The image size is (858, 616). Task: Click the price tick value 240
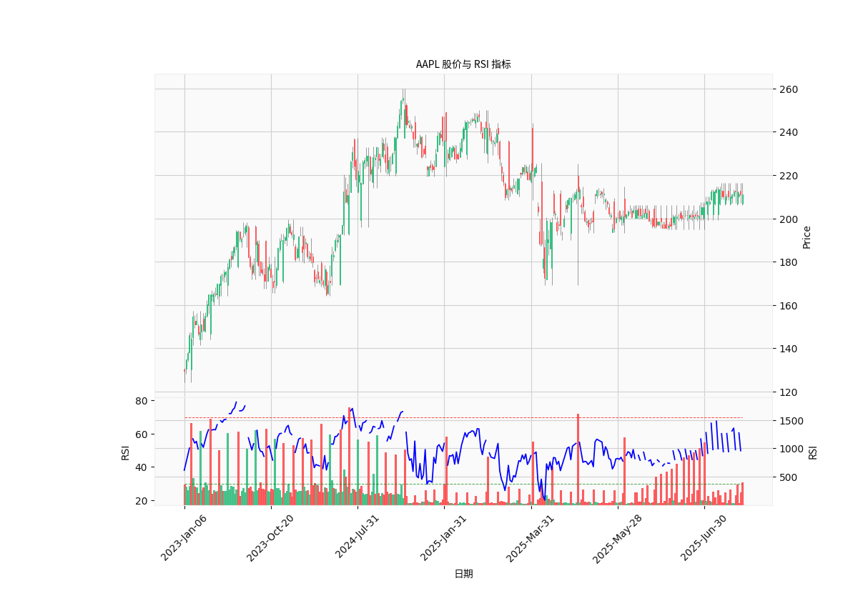click(x=789, y=132)
